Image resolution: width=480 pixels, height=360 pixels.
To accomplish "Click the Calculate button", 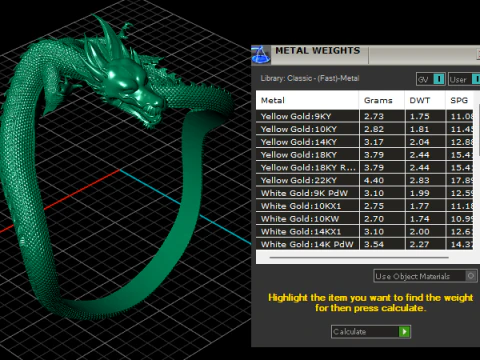I will click(x=371, y=332).
